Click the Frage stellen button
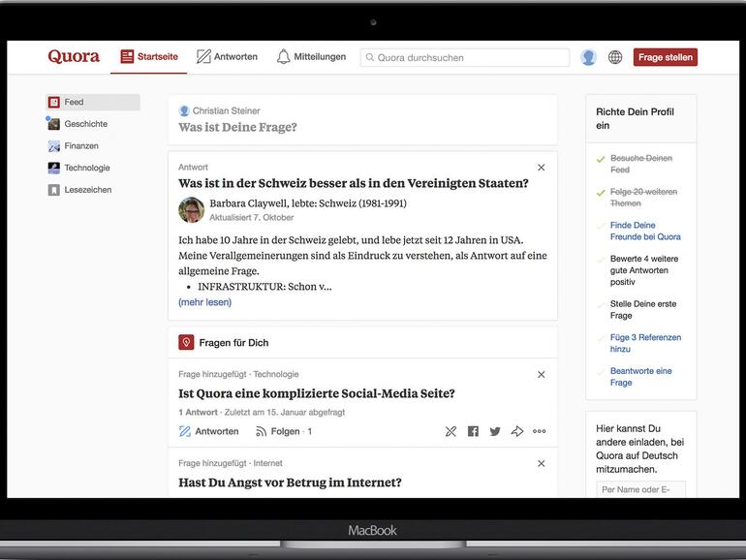Screen dimensions: 746x560 pos(666,57)
